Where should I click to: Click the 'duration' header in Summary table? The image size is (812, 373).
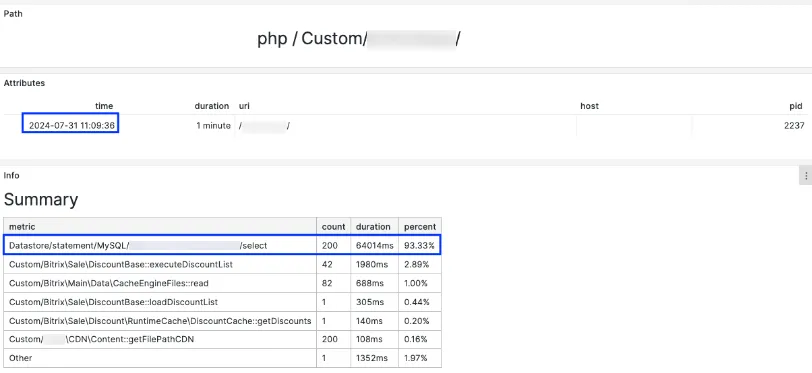pos(374,227)
